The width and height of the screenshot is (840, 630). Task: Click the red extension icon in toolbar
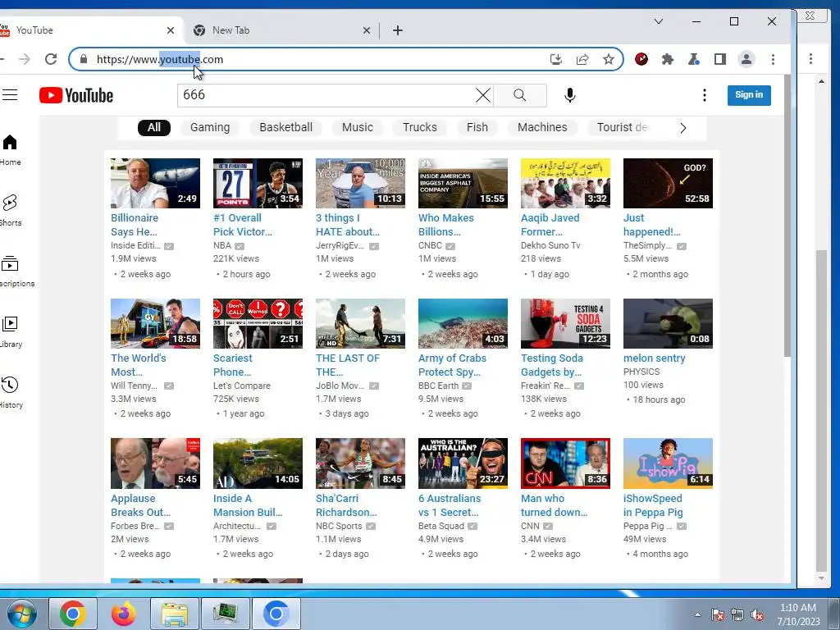pyautogui.click(x=641, y=59)
